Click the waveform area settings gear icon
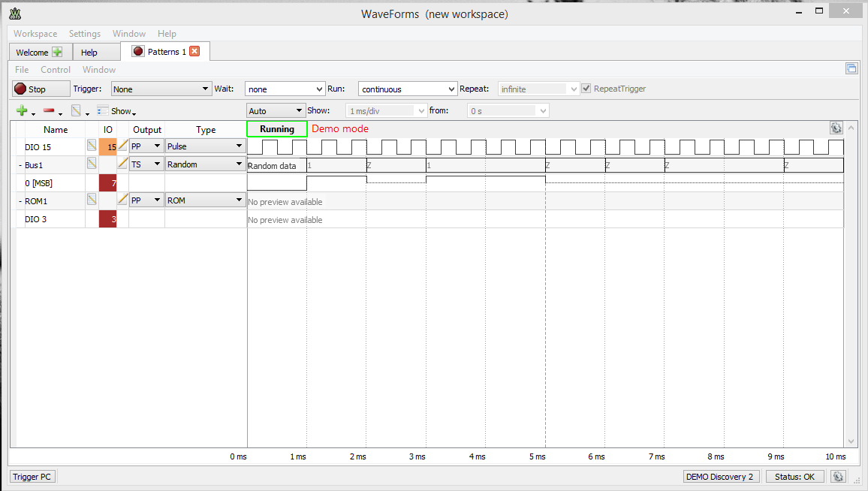 (836, 128)
